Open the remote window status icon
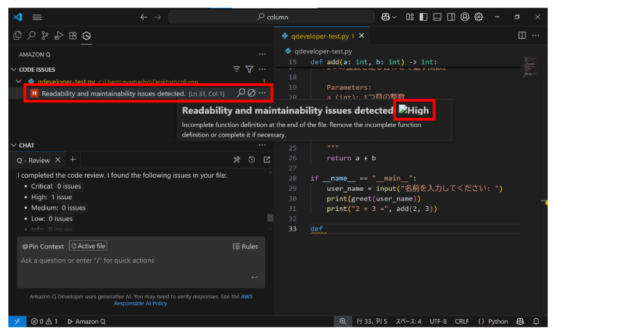644x335 pixels. [x=17, y=322]
